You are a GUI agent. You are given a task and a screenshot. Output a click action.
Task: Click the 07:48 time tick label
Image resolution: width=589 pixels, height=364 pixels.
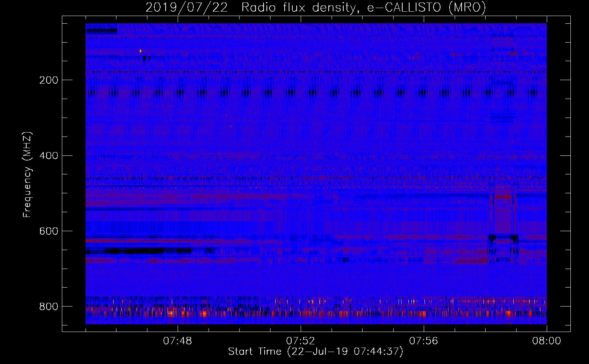pyautogui.click(x=178, y=341)
